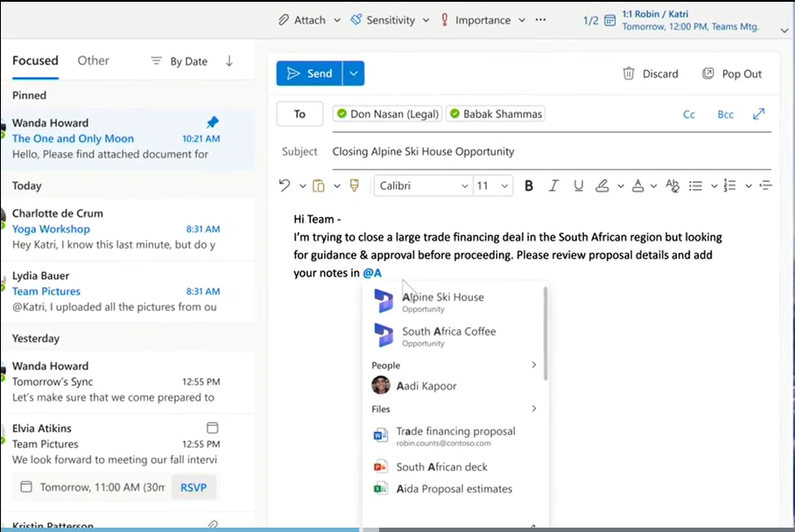Click the Paste clipboard icon

(319, 186)
